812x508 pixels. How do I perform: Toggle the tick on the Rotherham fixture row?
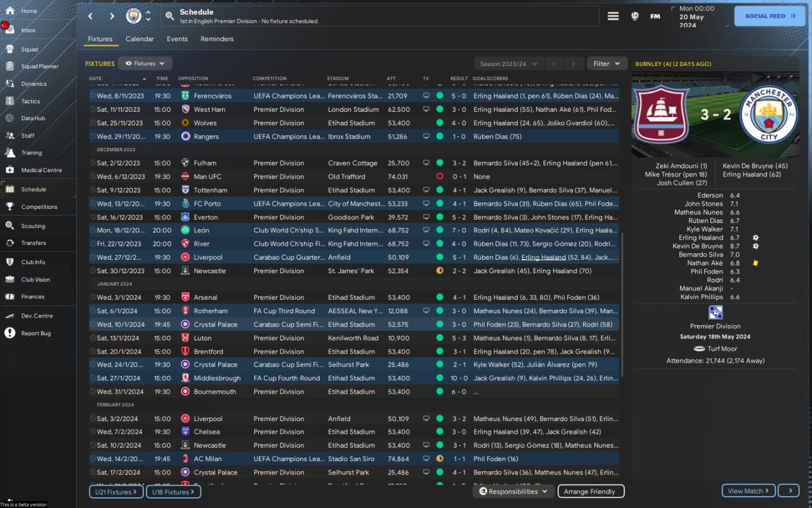[x=93, y=311]
